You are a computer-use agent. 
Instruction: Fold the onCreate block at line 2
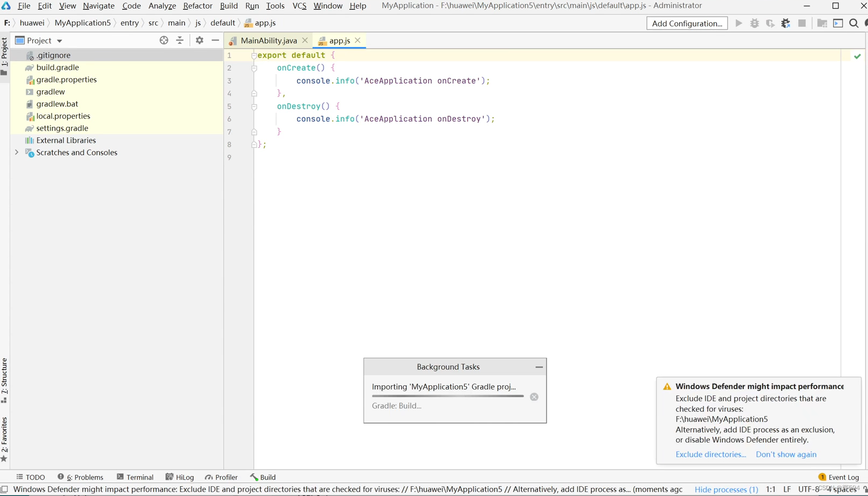point(254,68)
